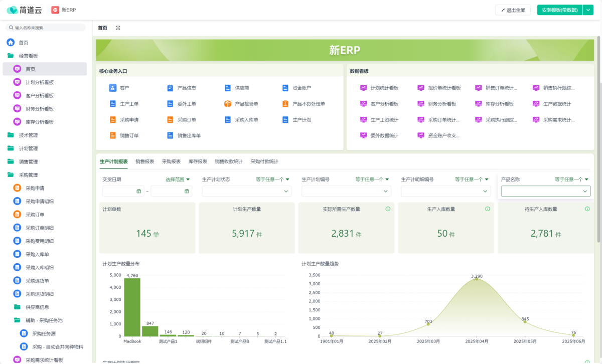Expand the 技术管理 folder
The height and width of the screenshot is (364, 602).
tap(10, 135)
